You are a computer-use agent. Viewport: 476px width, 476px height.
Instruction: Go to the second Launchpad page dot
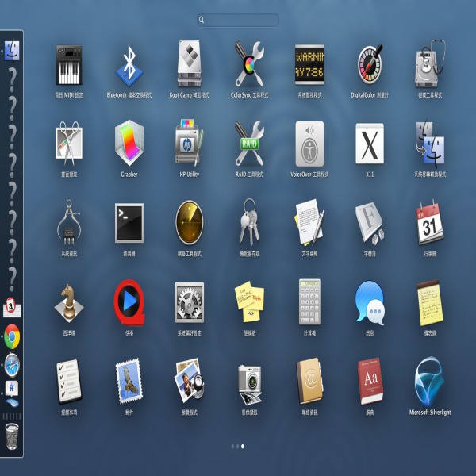pyautogui.click(x=238, y=446)
